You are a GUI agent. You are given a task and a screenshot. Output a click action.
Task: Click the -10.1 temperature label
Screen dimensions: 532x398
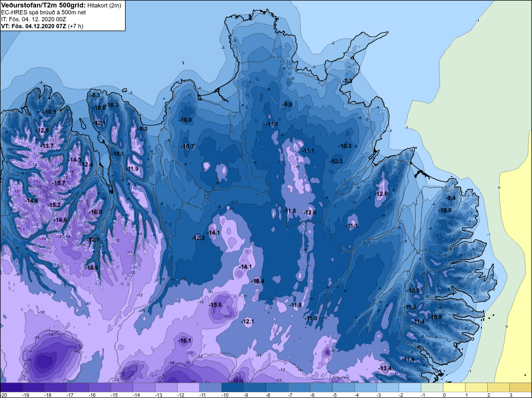118,154
